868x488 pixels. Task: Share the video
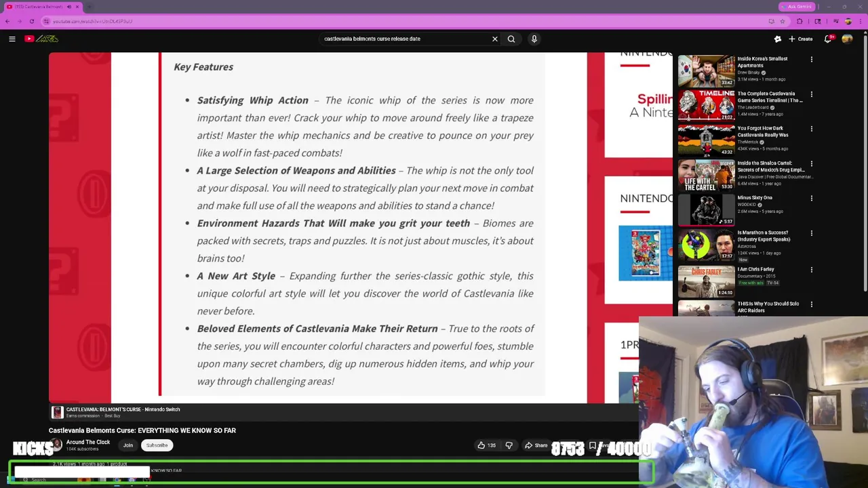(536, 445)
